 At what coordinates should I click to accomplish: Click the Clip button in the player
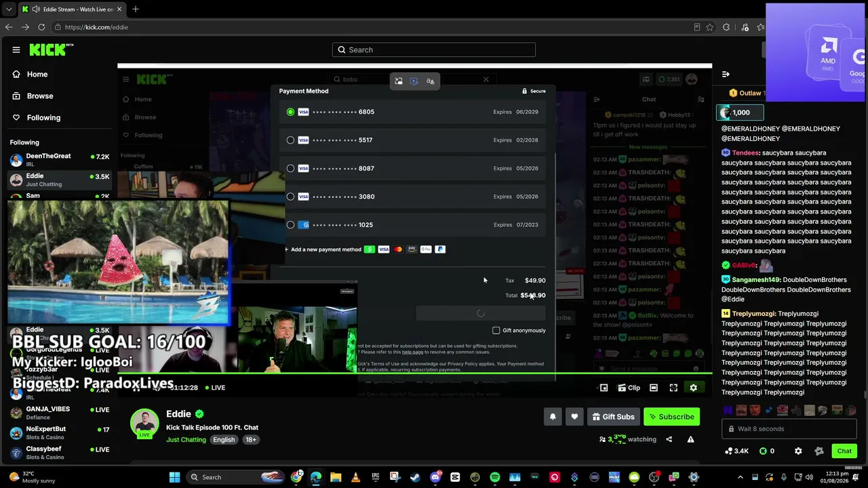click(x=629, y=388)
